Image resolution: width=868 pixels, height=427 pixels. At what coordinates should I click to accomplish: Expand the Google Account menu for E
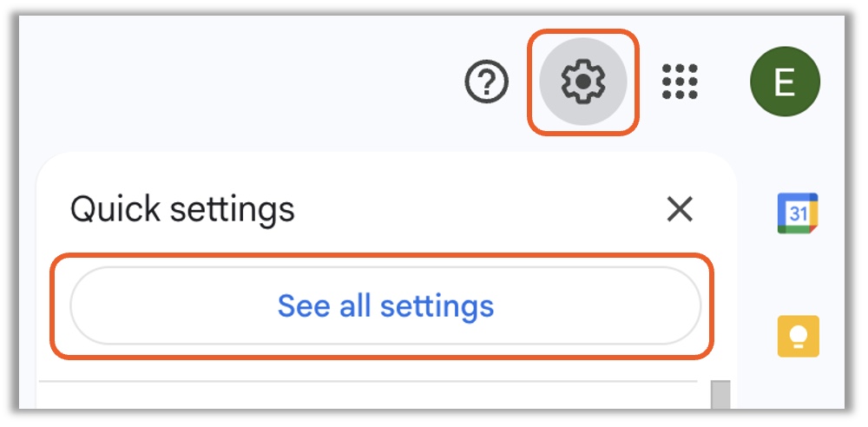pos(785,82)
